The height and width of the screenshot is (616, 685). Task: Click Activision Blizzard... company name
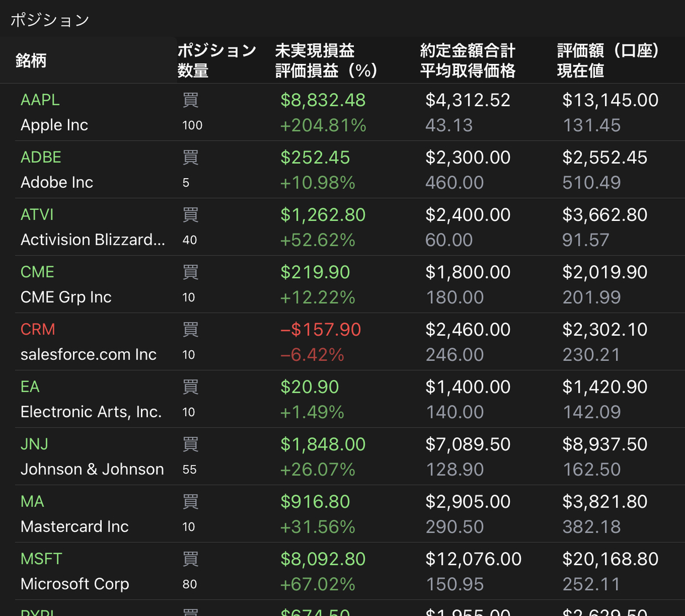pos(93,240)
